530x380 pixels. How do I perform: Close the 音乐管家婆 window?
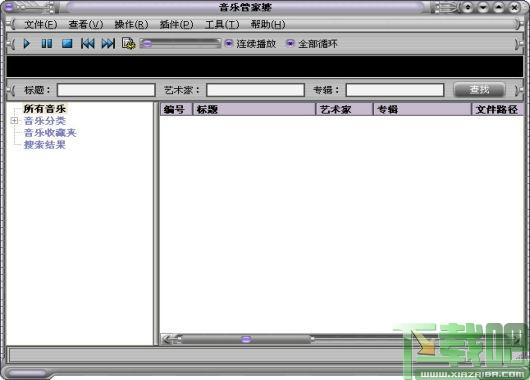(x=514, y=7)
